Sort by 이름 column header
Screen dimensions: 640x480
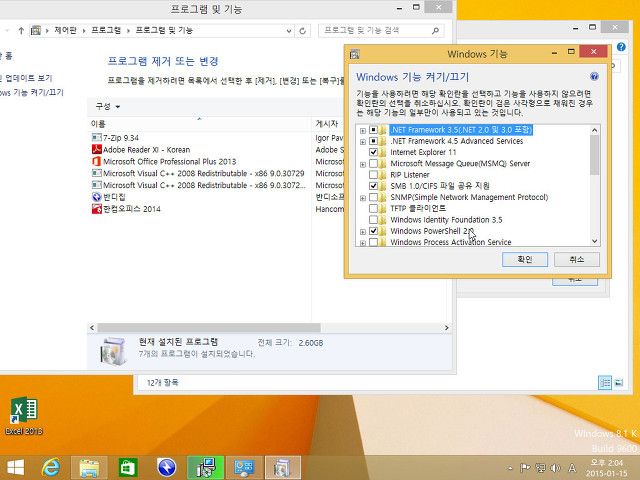200,124
